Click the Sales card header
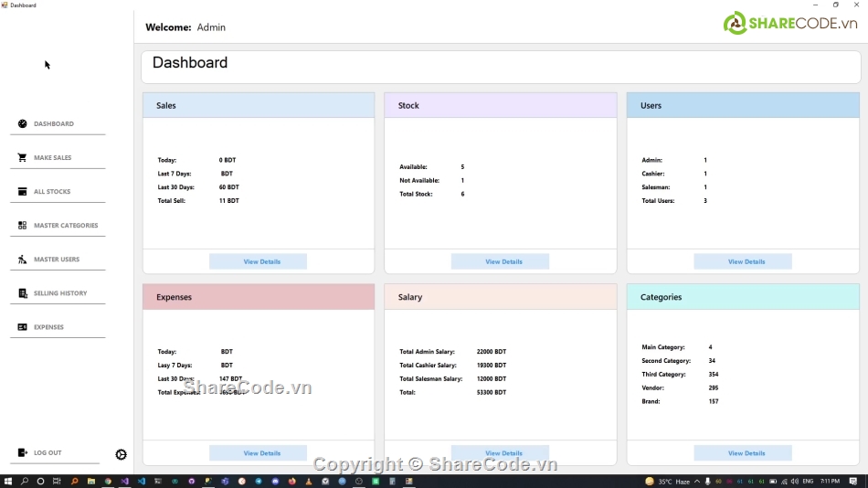 259,105
